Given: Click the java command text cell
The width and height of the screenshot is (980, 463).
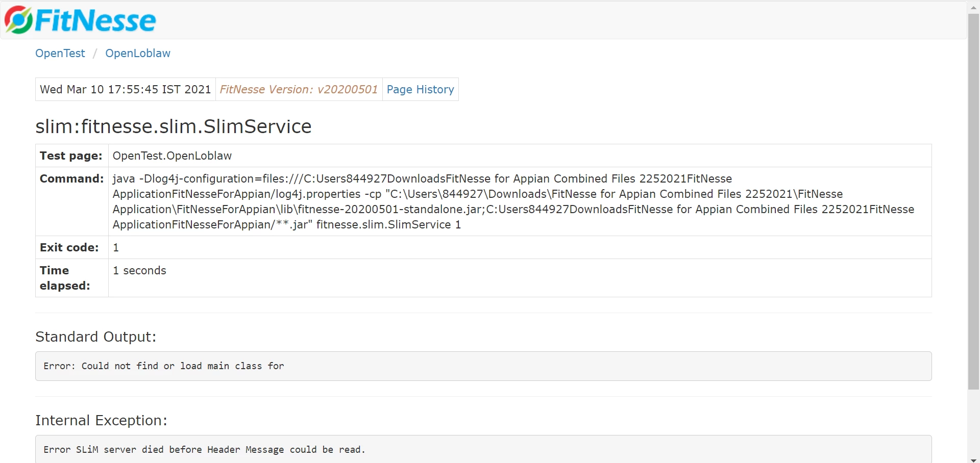Looking at the screenshot, I should tap(520, 201).
